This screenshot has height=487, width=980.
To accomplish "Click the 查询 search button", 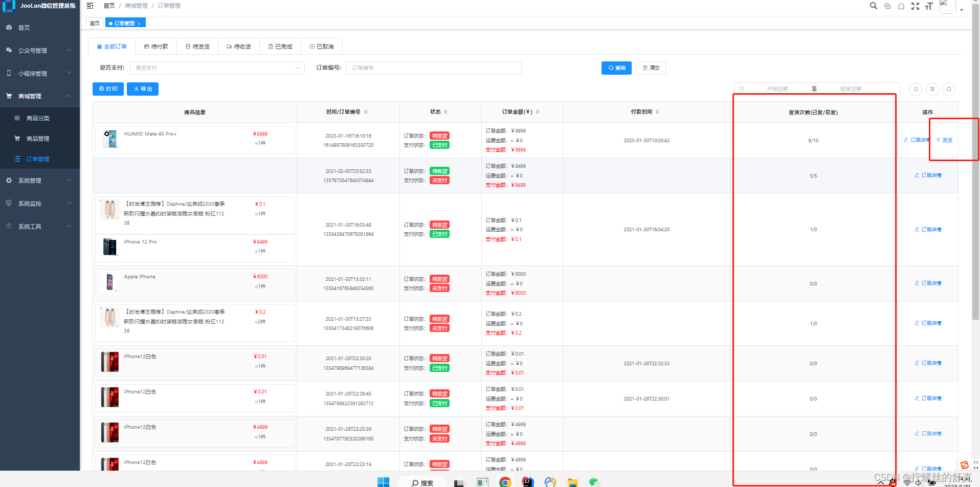I will pyautogui.click(x=616, y=68).
